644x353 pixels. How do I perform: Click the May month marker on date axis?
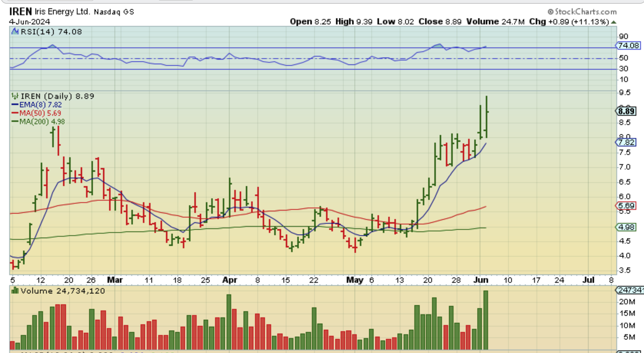click(x=355, y=280)
